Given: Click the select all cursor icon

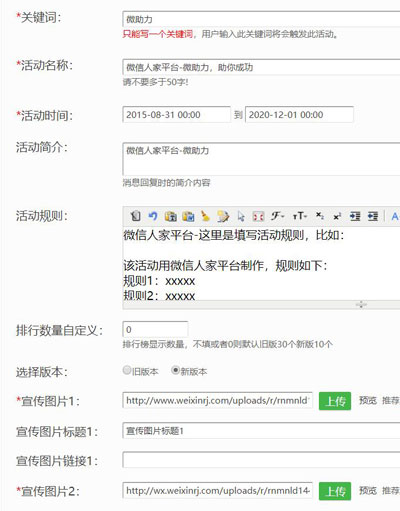Looking at the screenshot, I should pyautogui.click(x=241, y=216).
